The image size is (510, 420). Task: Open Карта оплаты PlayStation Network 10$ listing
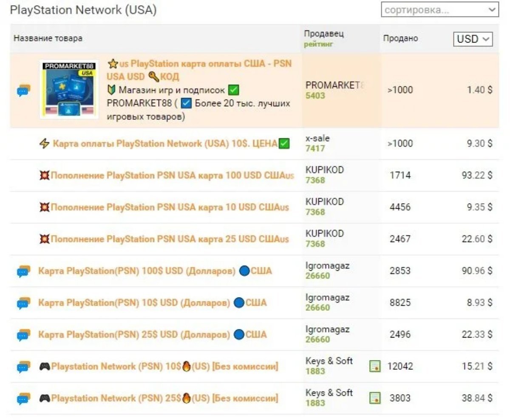pos(165,144)
